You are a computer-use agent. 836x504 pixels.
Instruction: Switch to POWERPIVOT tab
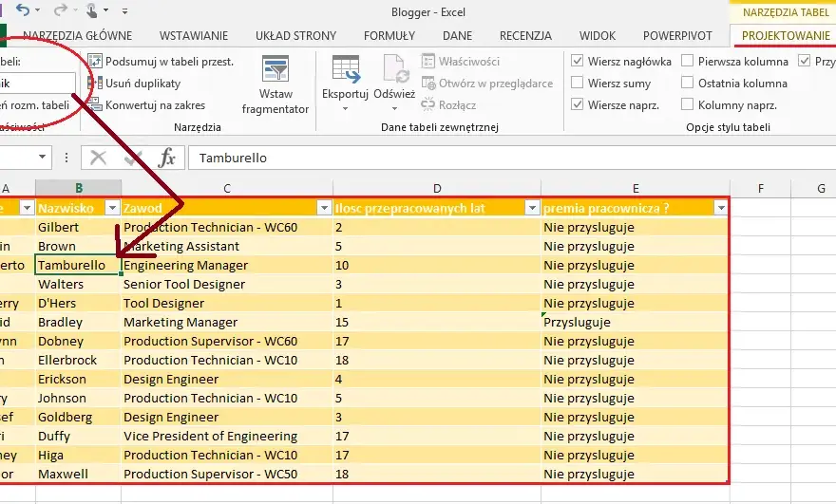677,36
